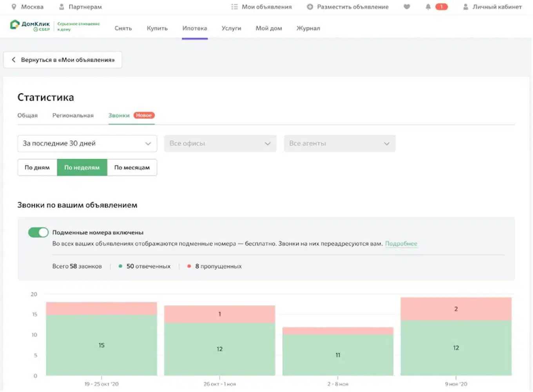Click the green 12 bar for 26 окт - 1 ноя
The width and height of the screenshot is (533, 392).
tap(219, 349)
